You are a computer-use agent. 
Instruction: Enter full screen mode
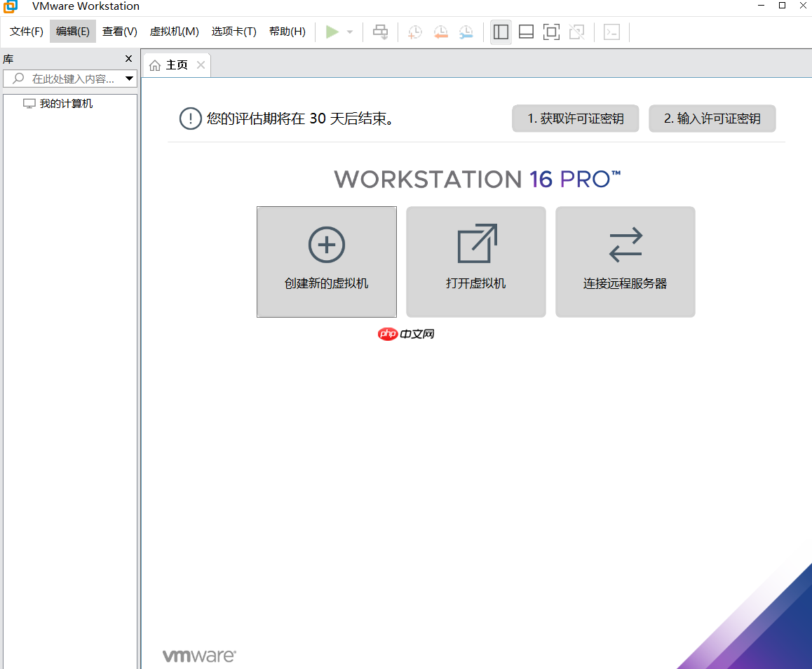550,32
